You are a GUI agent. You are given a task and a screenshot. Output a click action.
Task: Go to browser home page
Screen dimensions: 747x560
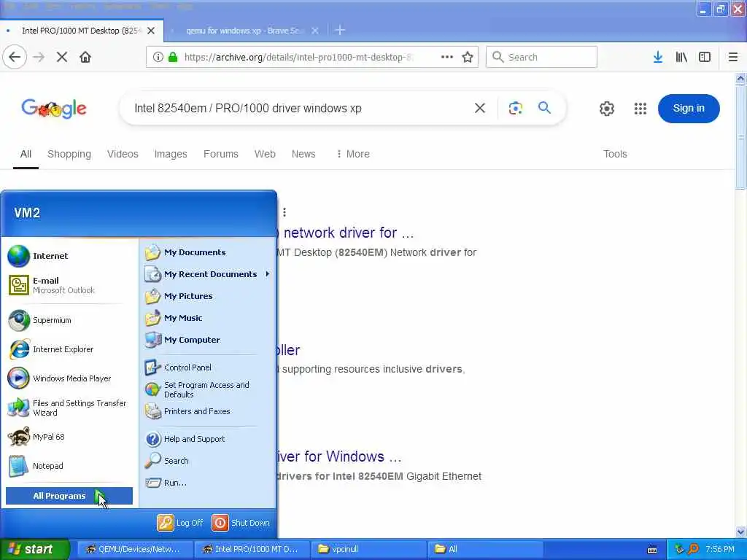pos(85,57)
